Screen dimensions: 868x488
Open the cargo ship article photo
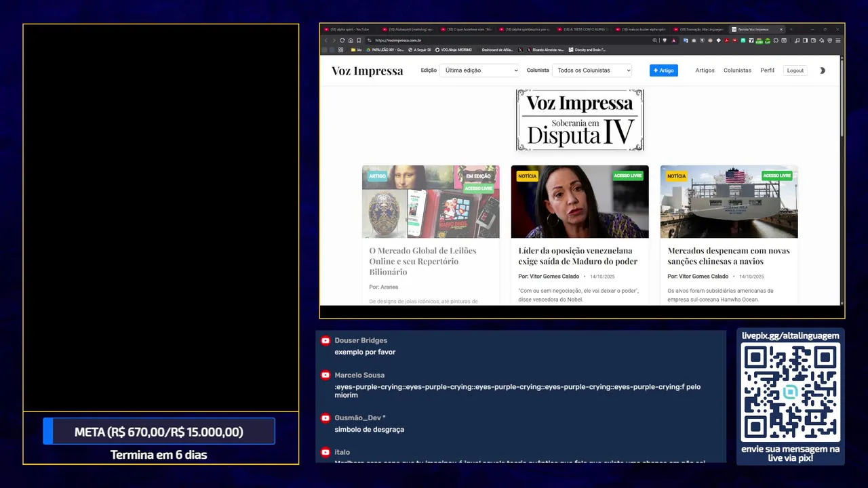point(729,201)
